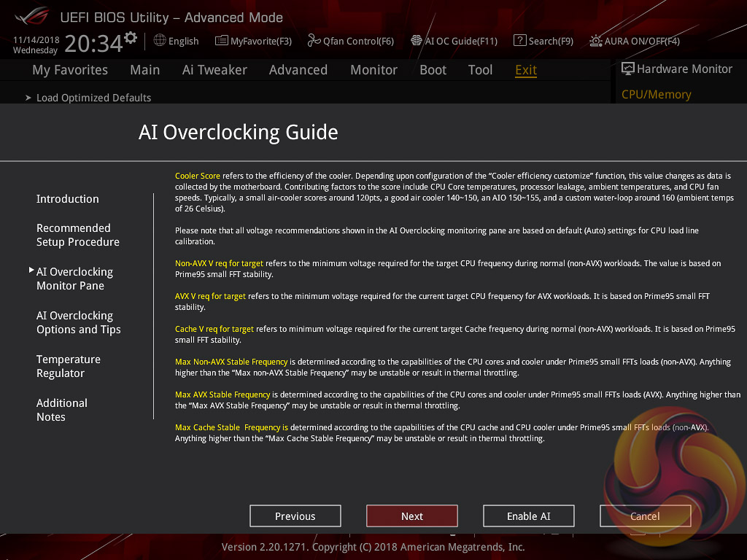Click the 20:34 clock display

94,44
